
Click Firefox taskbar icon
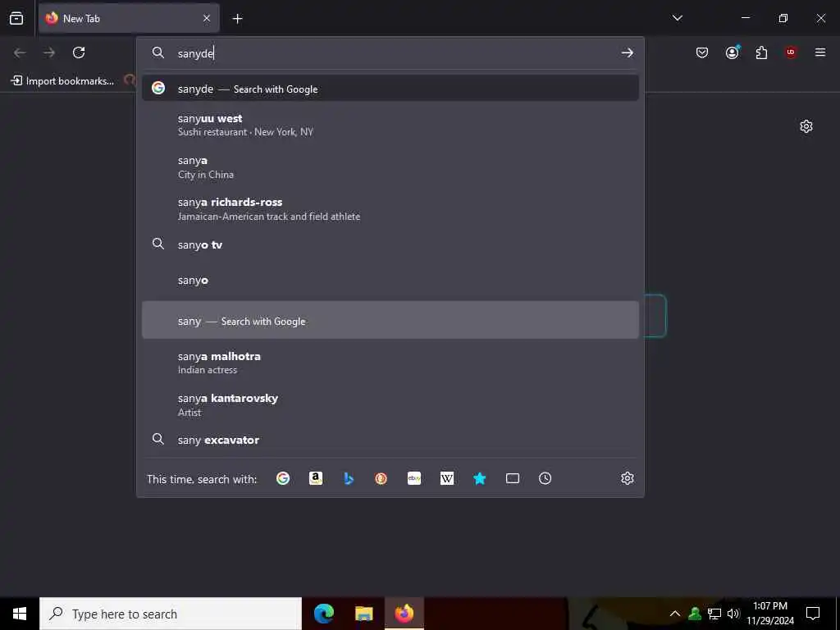(404, 614)
